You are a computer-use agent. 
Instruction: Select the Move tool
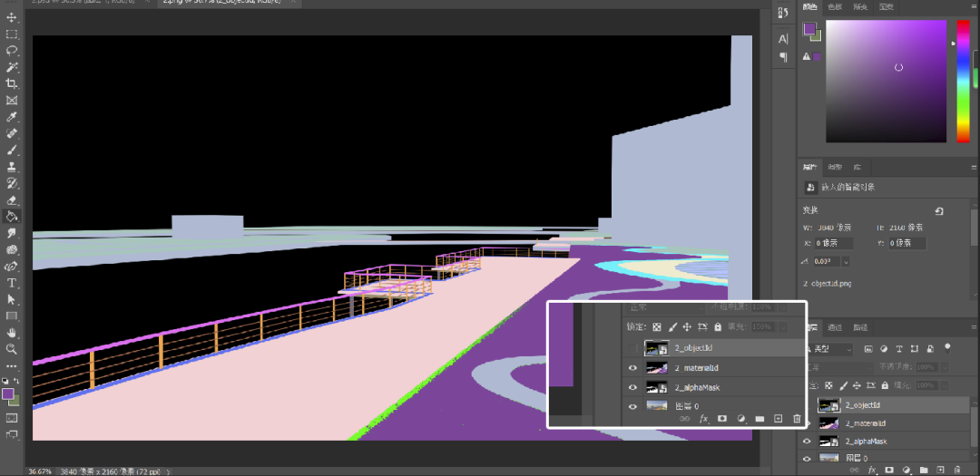12,17
